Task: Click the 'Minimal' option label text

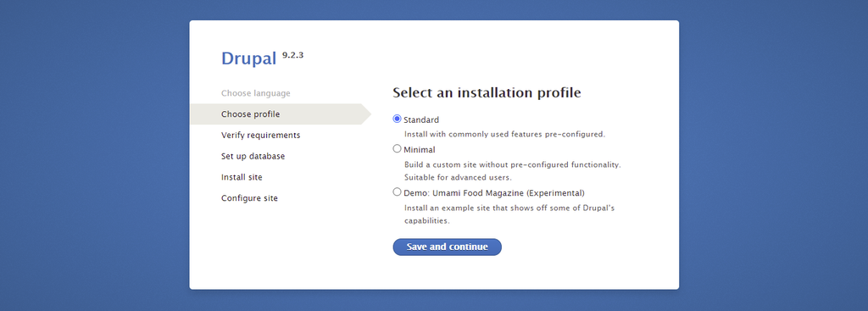Action: click(x=420, y=149)
